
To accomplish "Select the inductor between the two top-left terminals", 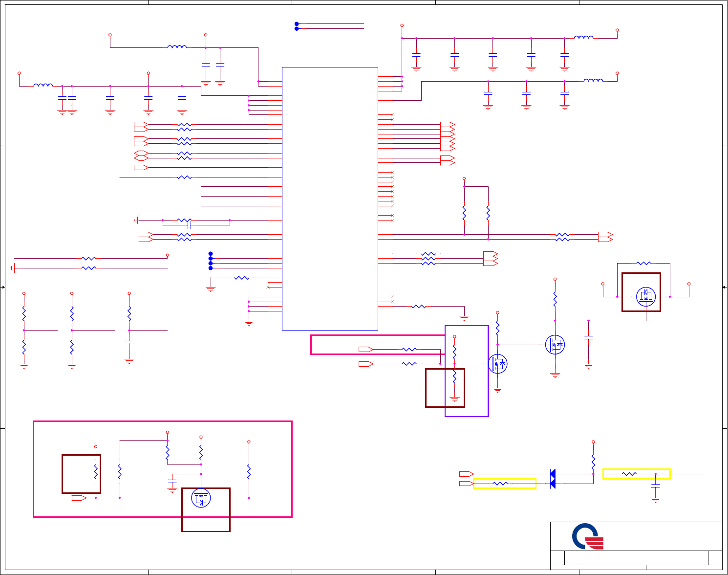I will pyautogui.click(x=177, y=47).
